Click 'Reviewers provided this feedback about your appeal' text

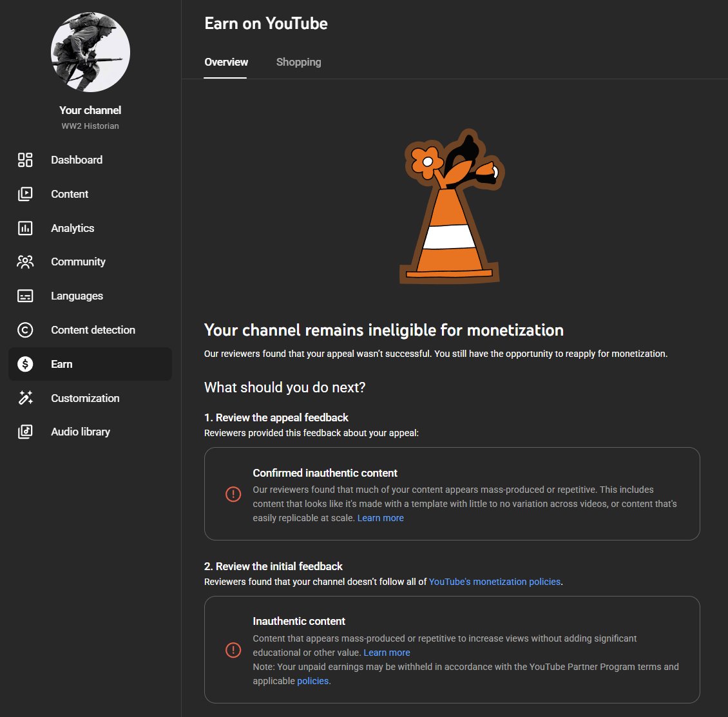(x=311, y=433)
